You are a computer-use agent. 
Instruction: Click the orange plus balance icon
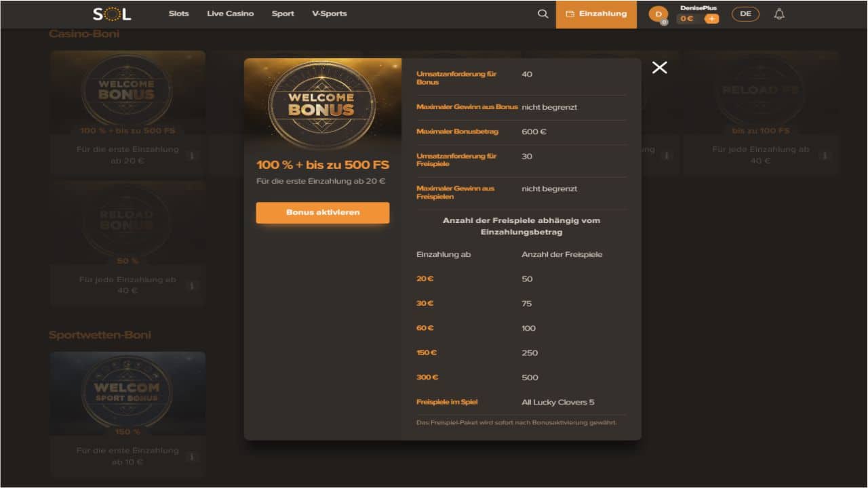click(x=711, y=19)
